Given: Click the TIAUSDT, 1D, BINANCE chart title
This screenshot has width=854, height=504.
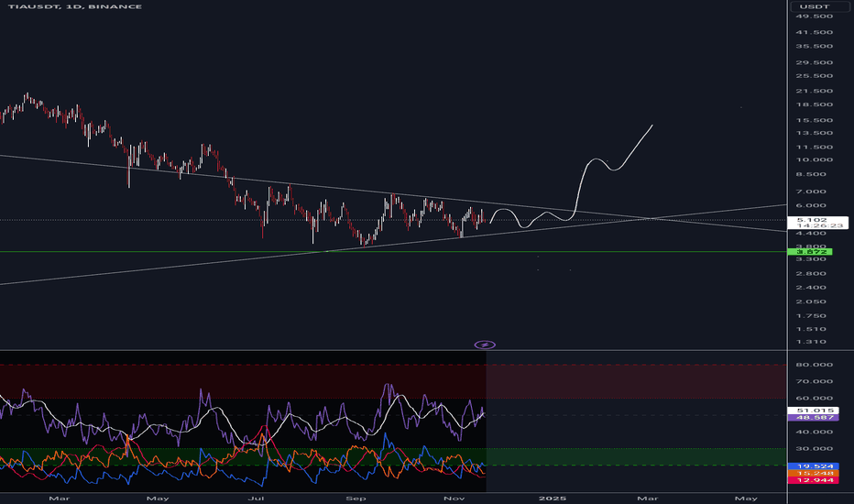Looking at the screenshot, I should click(x=74, y=6).
